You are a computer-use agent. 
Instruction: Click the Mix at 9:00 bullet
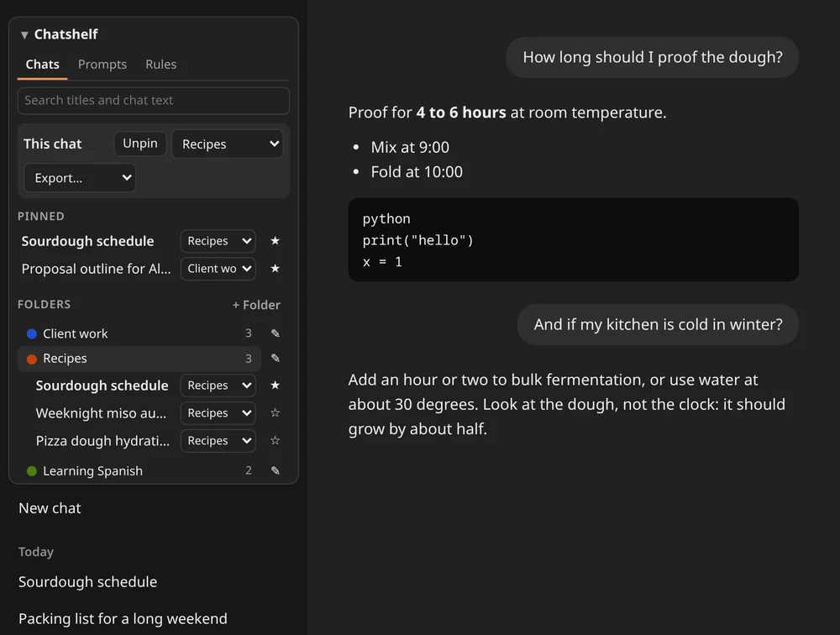click(x=410, y=147)
